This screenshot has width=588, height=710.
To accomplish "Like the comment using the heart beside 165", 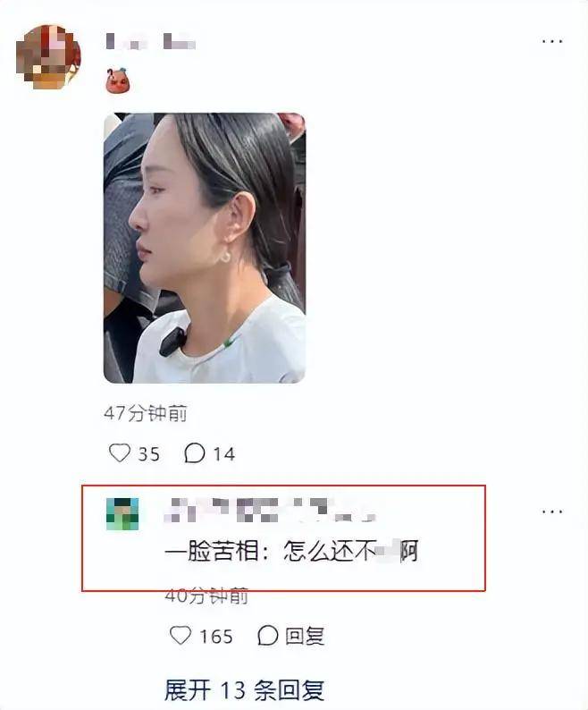I will (x=181, y=635).
